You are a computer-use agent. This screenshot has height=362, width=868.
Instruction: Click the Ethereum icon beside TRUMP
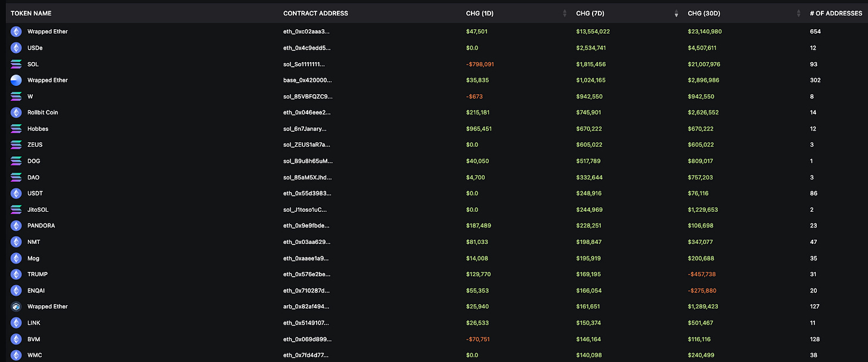[x=16, y=274]
